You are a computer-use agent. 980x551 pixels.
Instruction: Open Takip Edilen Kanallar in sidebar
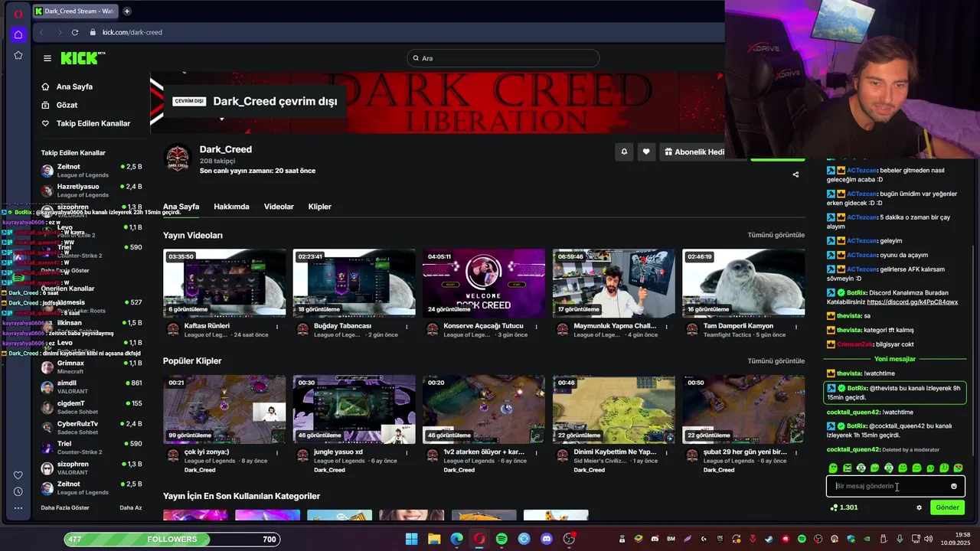point(86,123)
